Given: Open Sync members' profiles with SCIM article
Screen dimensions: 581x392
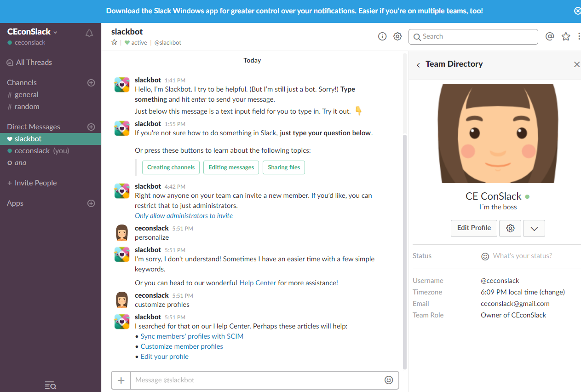Looking at the screenshot, I should pos(192,336).
